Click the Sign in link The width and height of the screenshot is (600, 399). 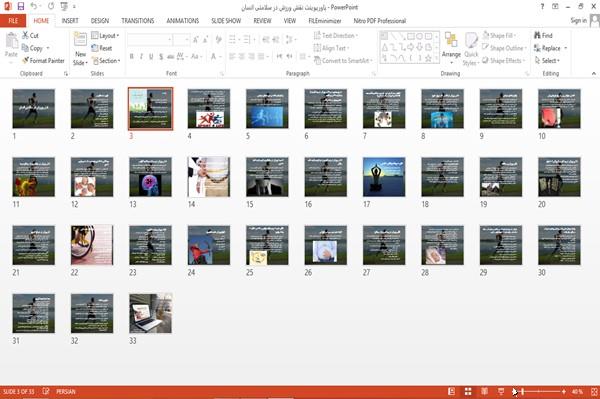point(578,20)
